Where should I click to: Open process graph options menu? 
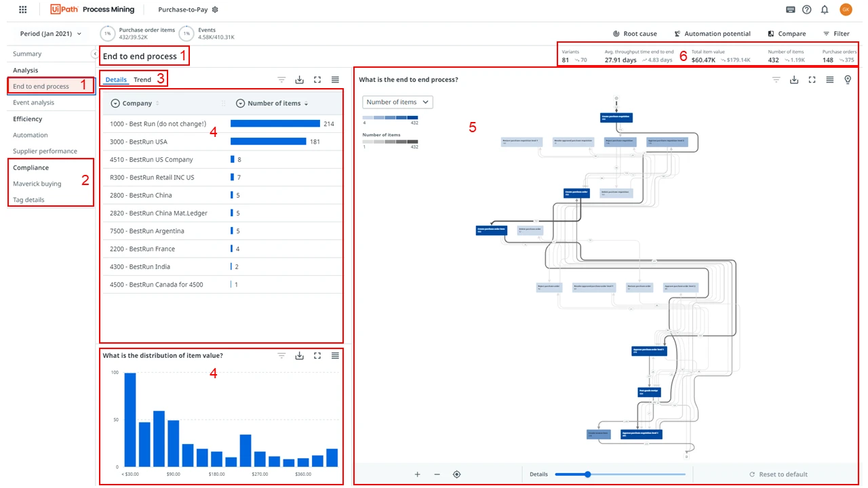coord(830,79)
